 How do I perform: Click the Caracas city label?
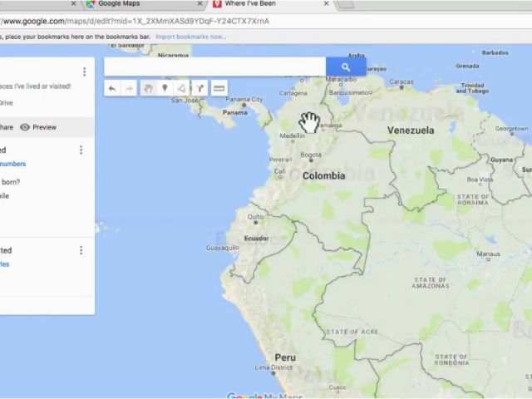[x=401, y=81]
